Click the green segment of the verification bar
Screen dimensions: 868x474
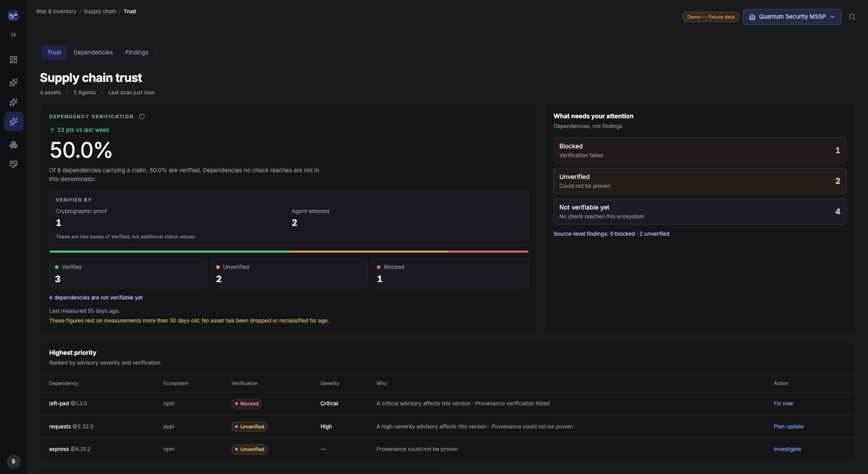169,252
